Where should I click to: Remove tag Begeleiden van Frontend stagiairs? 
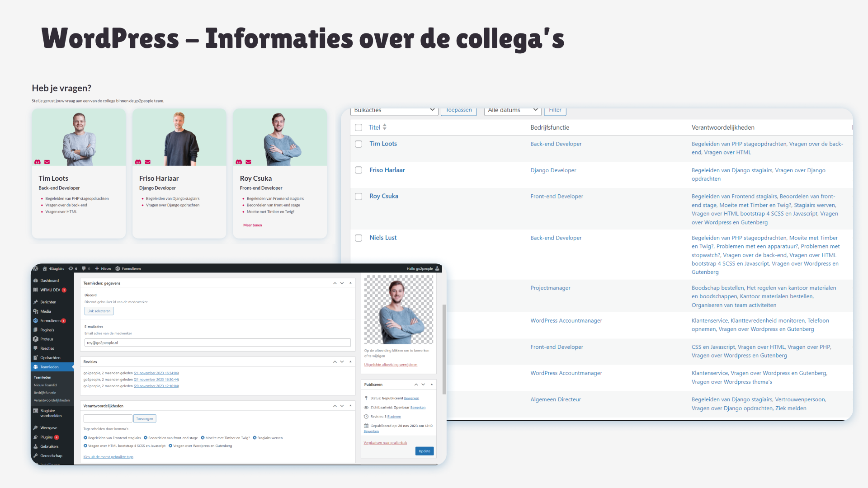(x=85, y=438)
